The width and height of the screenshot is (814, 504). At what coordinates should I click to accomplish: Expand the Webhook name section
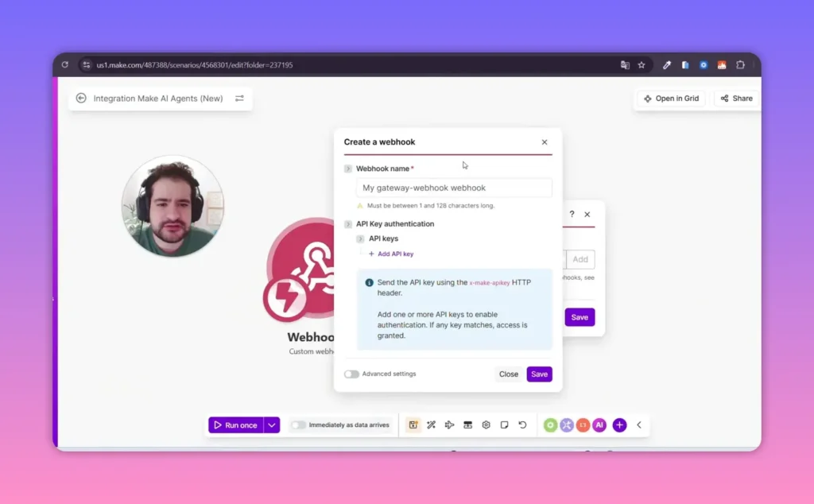tap(347, 169)
